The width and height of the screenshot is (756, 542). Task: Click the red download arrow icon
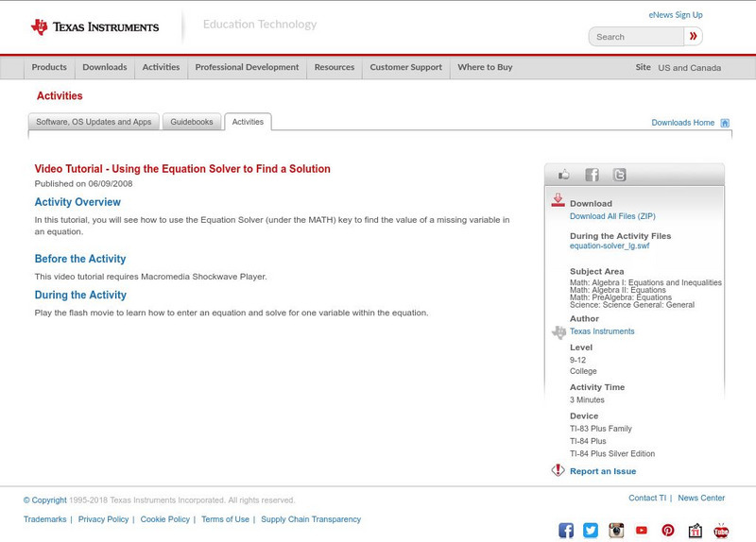click(558, 200)
